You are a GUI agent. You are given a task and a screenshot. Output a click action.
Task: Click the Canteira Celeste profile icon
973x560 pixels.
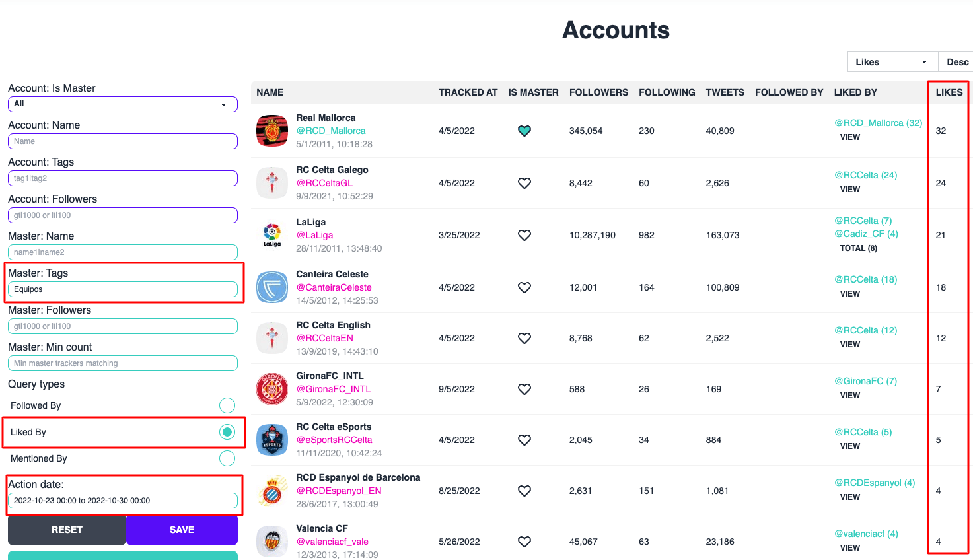[271, 287]
